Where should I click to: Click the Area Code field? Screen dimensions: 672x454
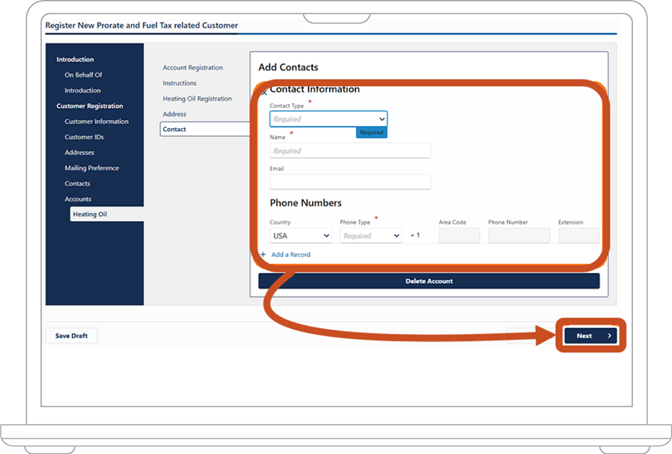(459, 236)
